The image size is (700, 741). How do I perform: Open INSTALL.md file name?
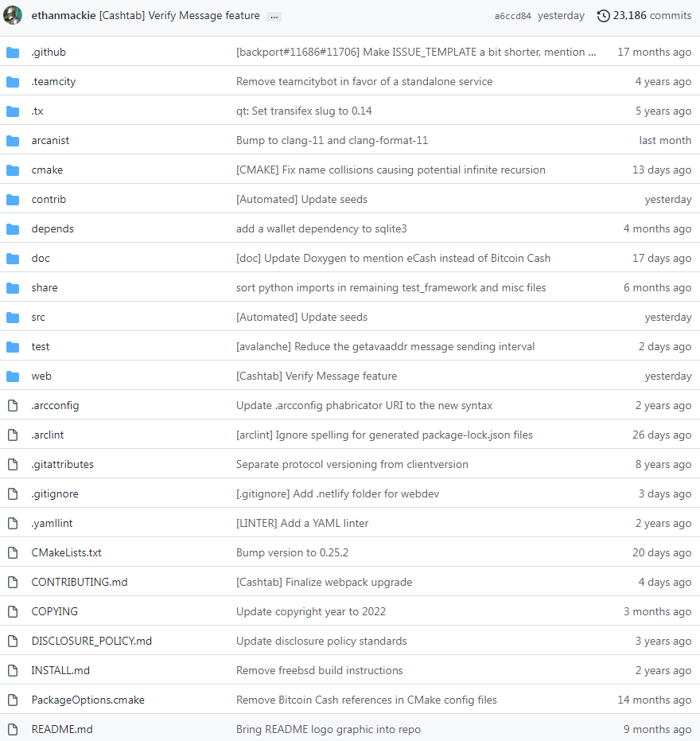coord(60,670)
